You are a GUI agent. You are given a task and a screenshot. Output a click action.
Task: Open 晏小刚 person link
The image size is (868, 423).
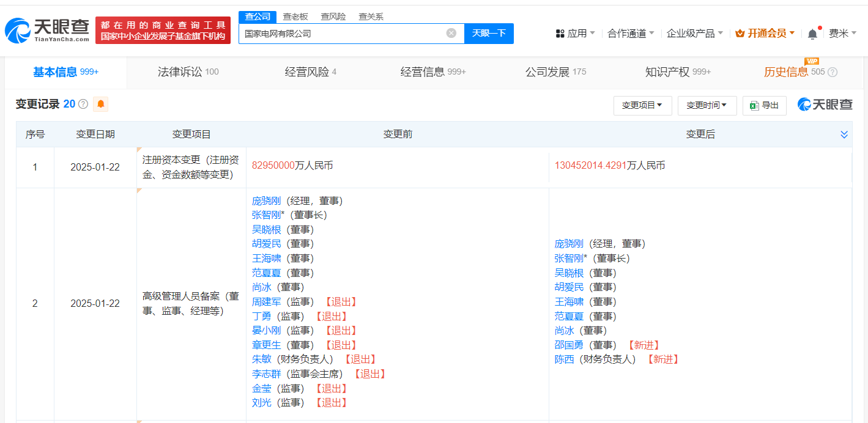(x=267, y=330)
